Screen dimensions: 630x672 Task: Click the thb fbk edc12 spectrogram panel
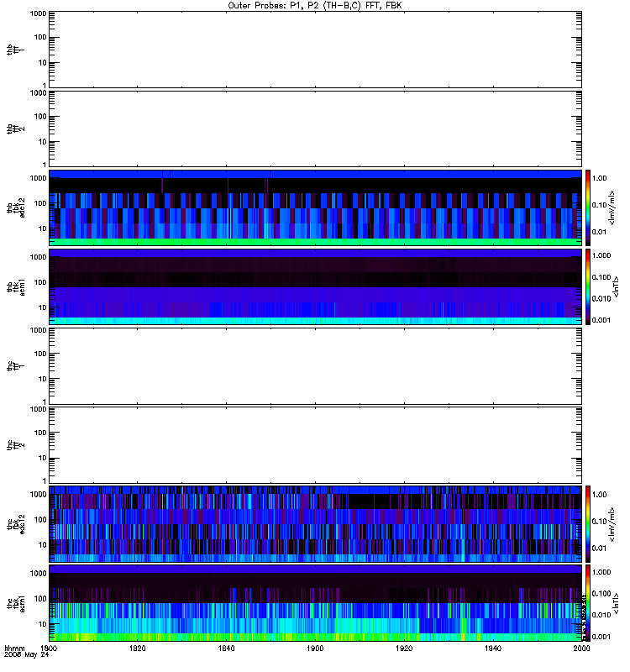(315, 207)
